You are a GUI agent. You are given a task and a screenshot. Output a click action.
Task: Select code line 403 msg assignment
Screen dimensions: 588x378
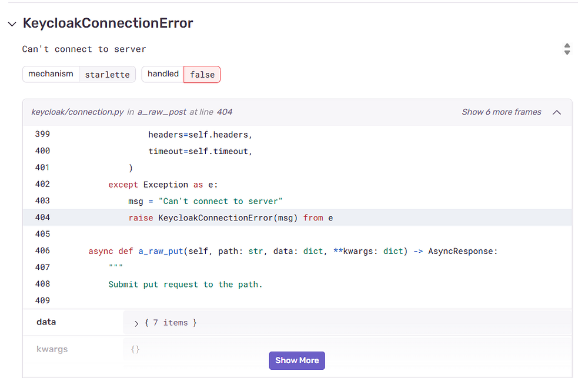click(298, 200)
